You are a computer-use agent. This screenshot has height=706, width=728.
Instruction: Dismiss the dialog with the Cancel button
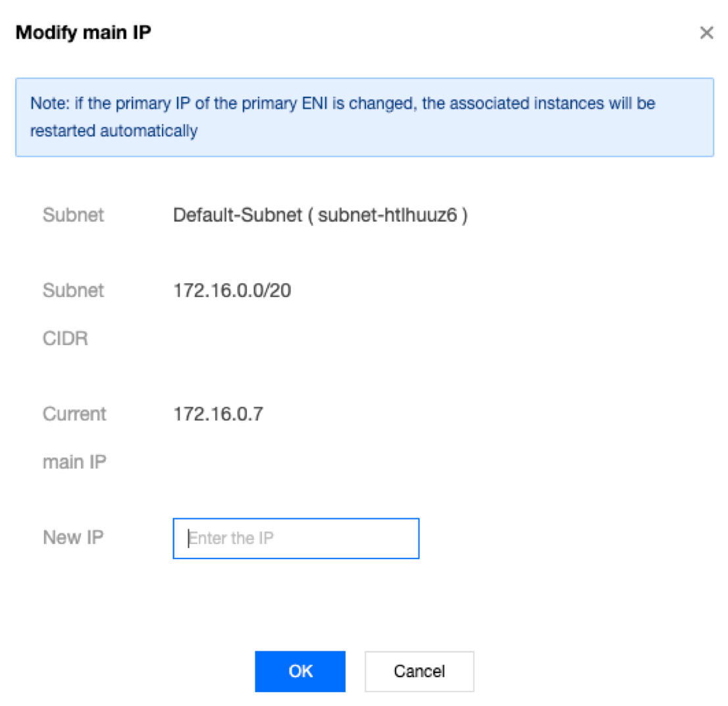pos(419,671)
